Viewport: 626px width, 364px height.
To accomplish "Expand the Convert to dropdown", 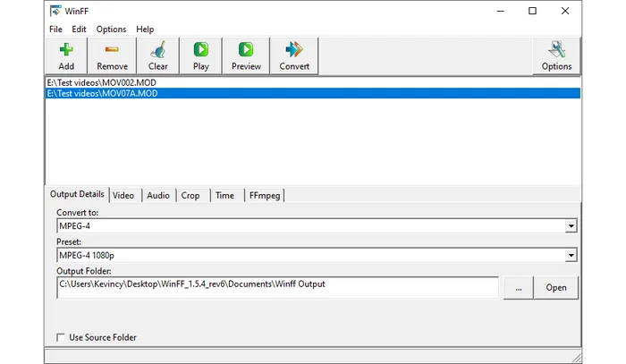I will point(571,226).
